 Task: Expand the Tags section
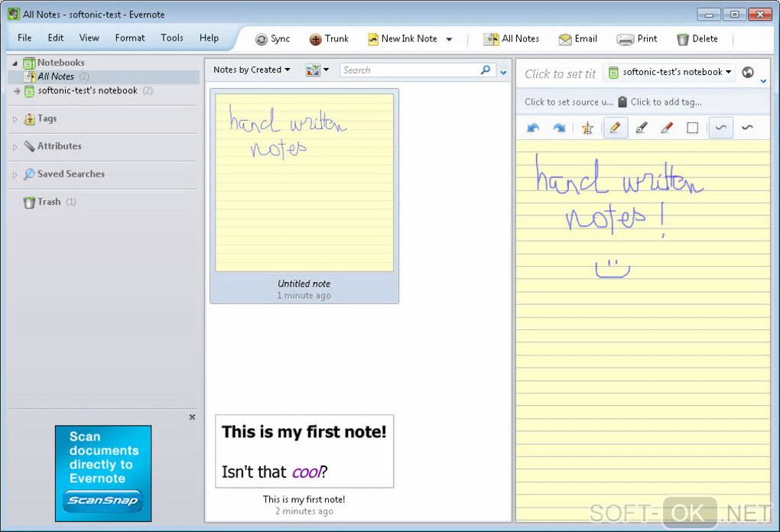(15, 119)
